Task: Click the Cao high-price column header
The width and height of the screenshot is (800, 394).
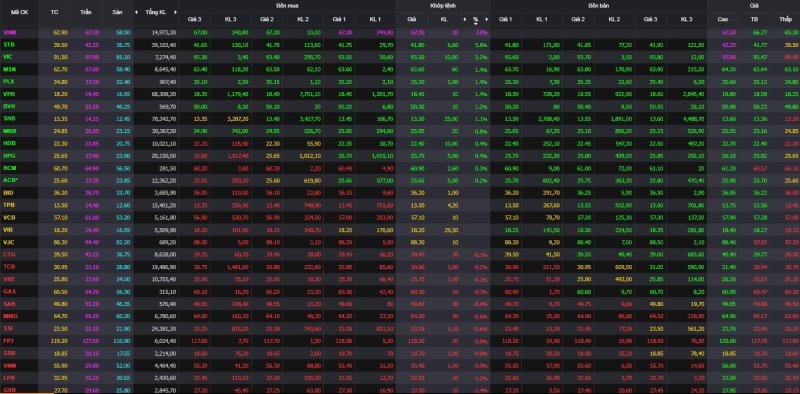Action: click(722, 19)
